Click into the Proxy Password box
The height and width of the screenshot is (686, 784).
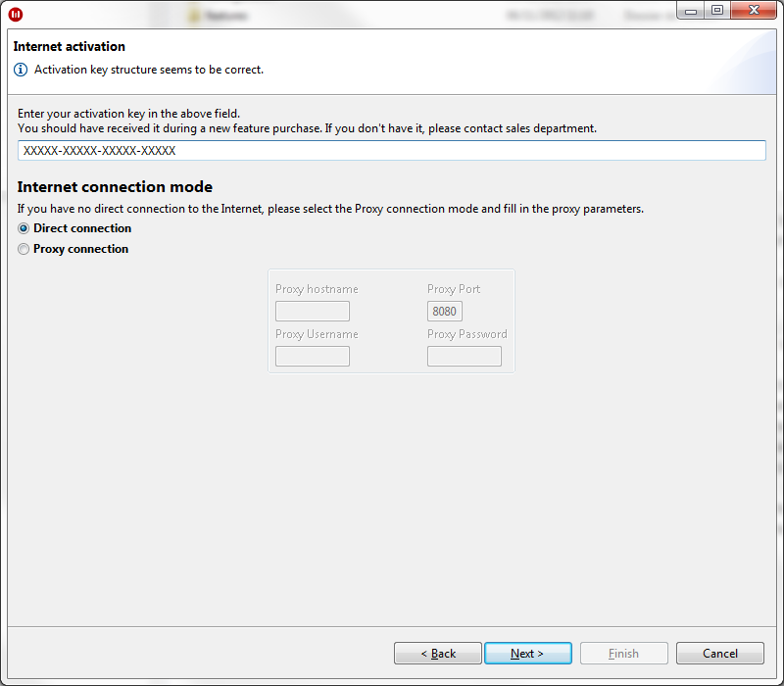tap(465, 356)
